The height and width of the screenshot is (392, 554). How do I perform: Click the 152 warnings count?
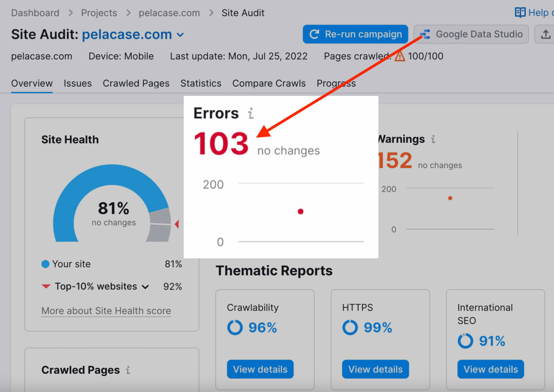pos(395,160)
